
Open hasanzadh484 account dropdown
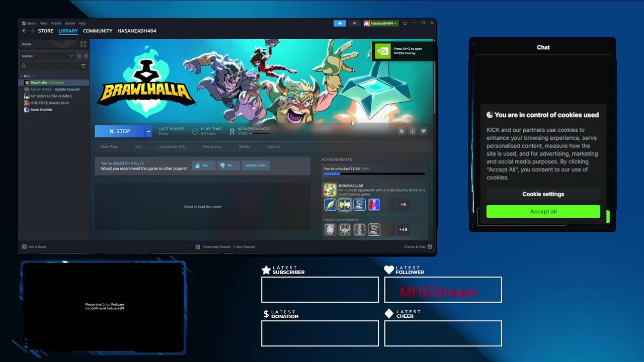click(x=381, y=23)
